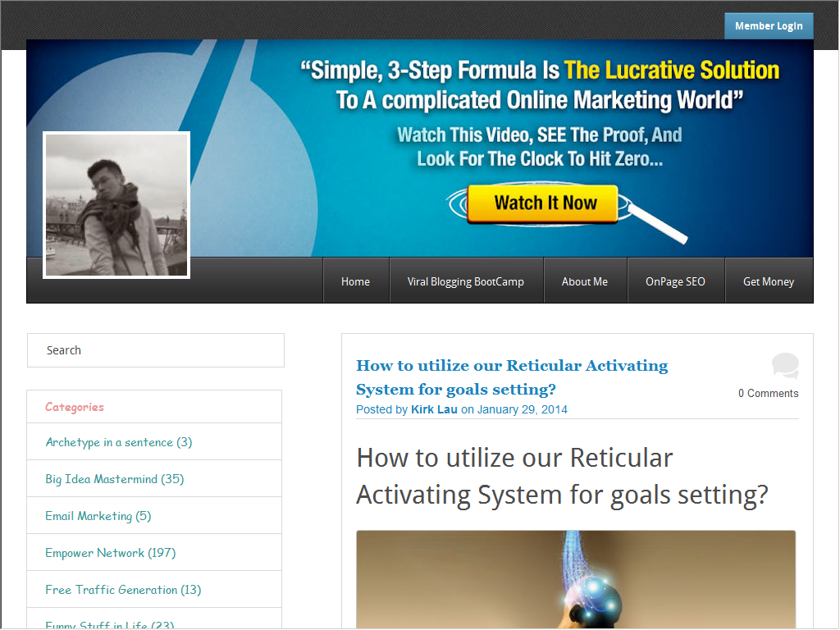Open the profile photo thumbnail
The height and width of the screenshot is (630, 840).
(x=116, y=205)
